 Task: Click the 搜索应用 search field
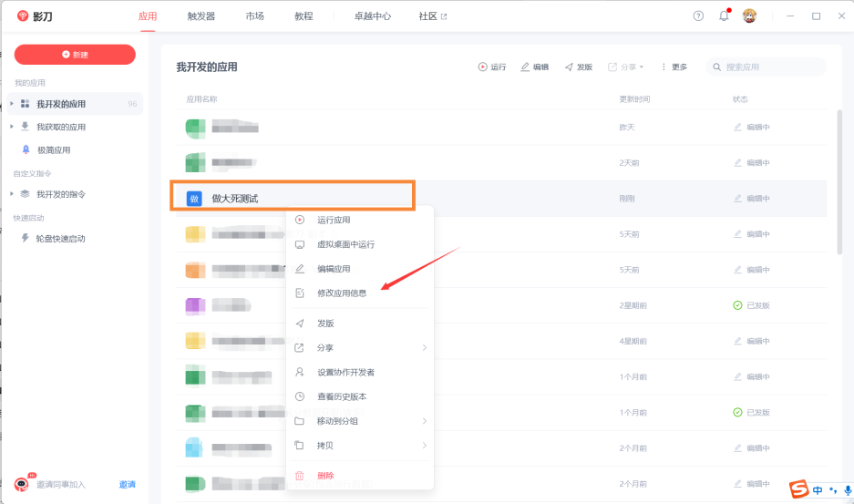coord(772,67)
